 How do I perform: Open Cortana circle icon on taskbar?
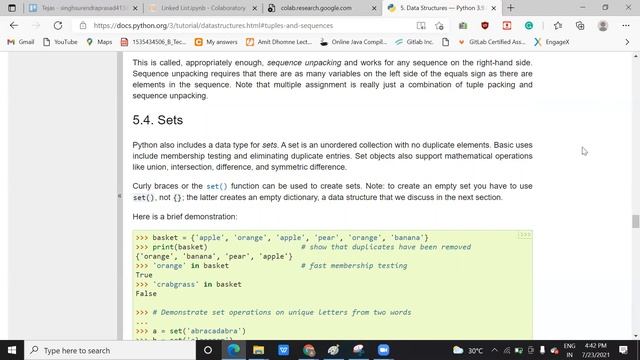click(208, 350)
